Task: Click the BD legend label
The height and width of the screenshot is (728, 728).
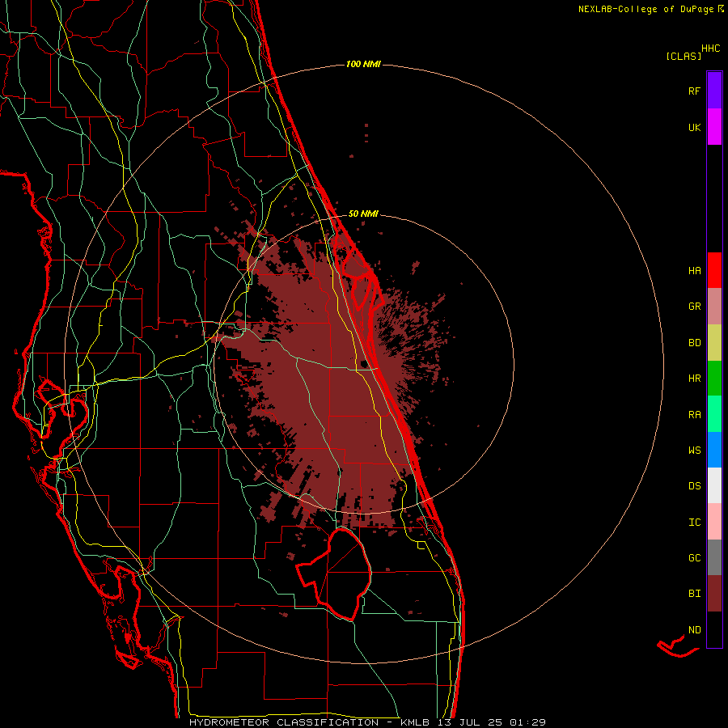Action: click(694, 343)
